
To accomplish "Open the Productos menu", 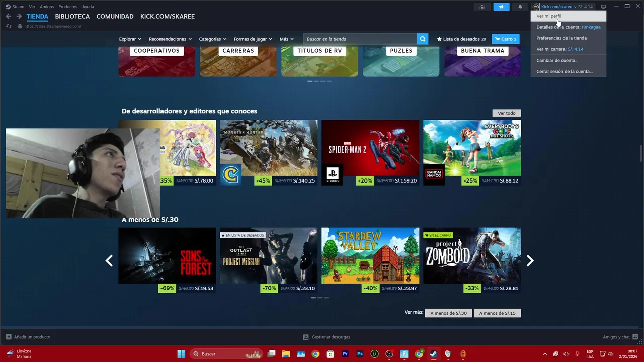I will click(68, 7).
